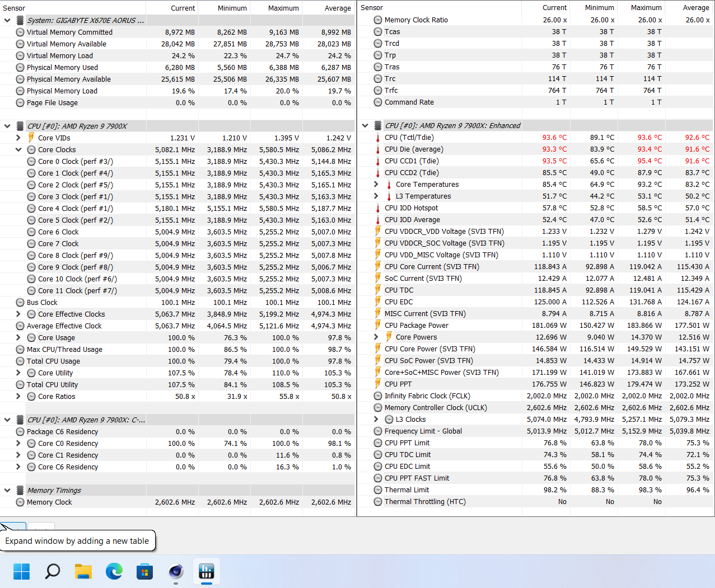Click the gauge icon for Virtual Memory Committed
This screenshot has width=715, height=588.
click(20, 32)
